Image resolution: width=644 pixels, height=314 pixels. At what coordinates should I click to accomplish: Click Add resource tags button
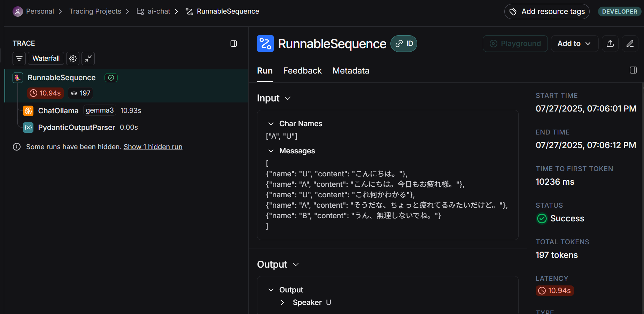[547, 12]
